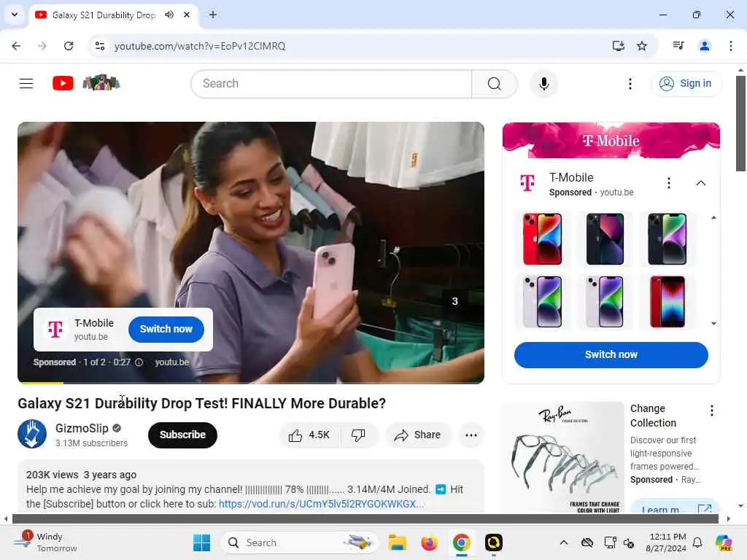The height and width of the screenshot is (560, 747).
Task: Open Chrome from taskbar
Action: pos(461,542)
